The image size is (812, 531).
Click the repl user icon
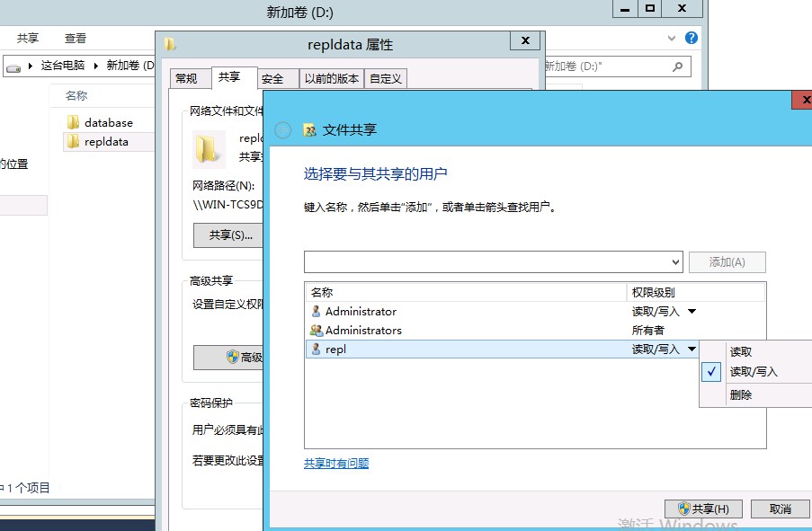tap(316, 350)
